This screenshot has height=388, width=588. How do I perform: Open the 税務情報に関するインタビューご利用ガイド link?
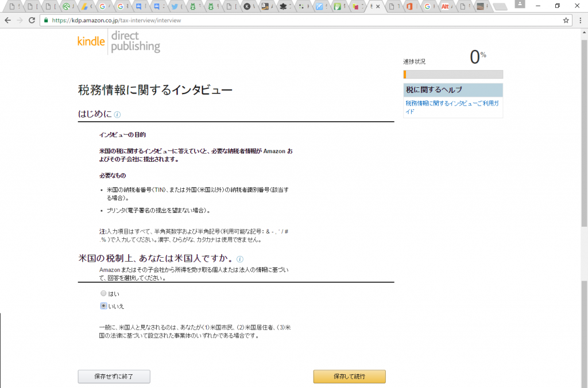(452, 107)
